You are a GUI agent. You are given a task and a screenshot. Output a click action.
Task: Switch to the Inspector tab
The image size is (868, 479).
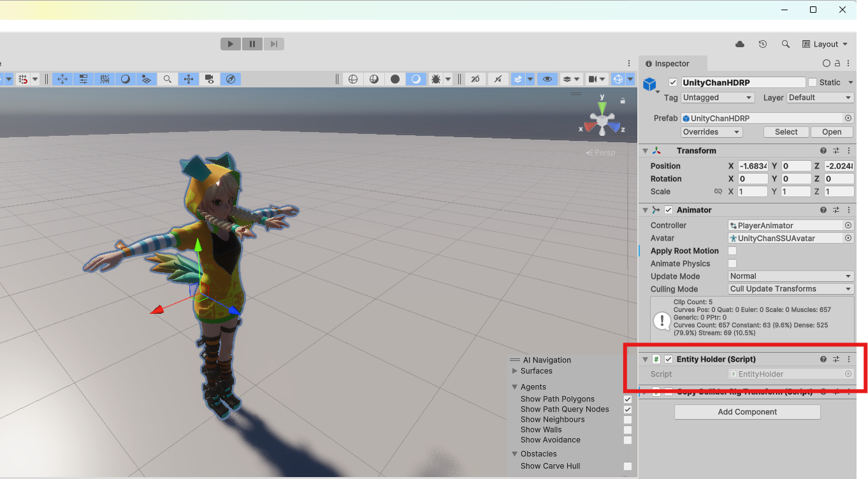point(672,64)
